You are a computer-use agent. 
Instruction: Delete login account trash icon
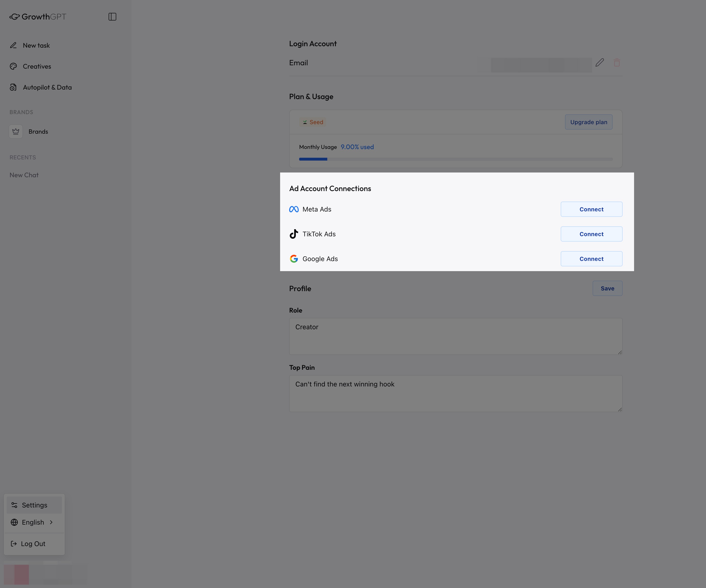[617, 62]
